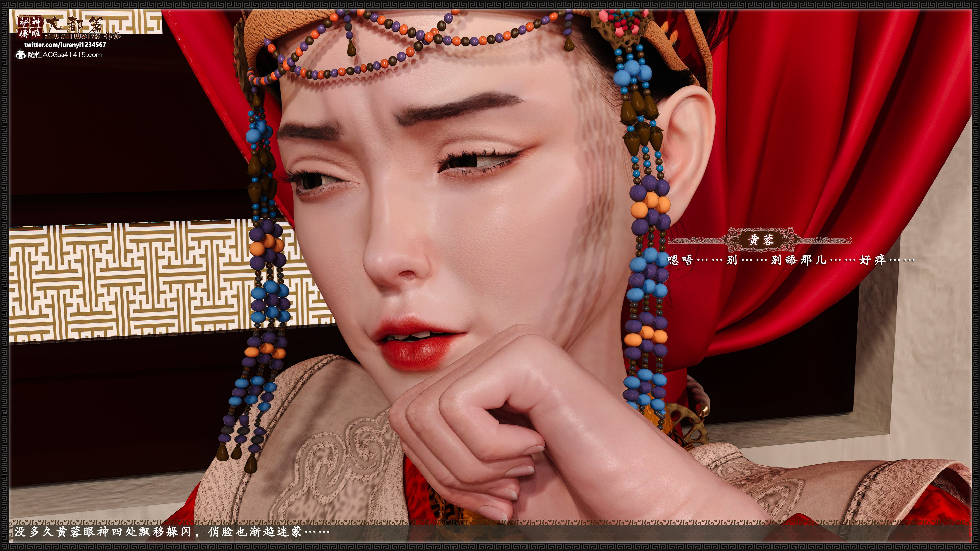
Task: Click the 黄蓉 character name plate
Action: click(761, 240)
